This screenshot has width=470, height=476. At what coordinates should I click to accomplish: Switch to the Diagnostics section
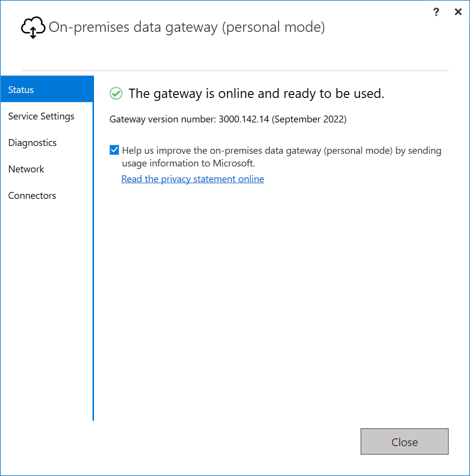(32, 143)
